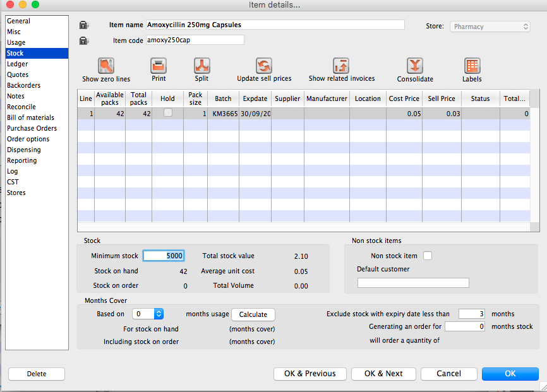Open Show related invoices icon
This screenshot has width=547, height=392.
341,66
